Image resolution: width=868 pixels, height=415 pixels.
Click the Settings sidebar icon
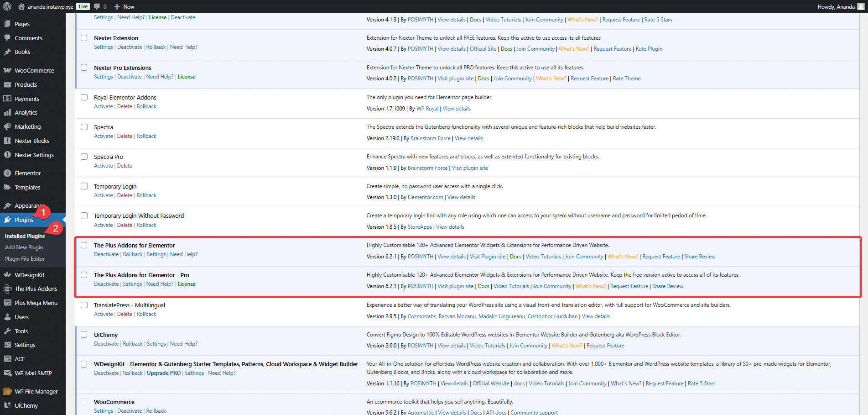tap(7, 345)
